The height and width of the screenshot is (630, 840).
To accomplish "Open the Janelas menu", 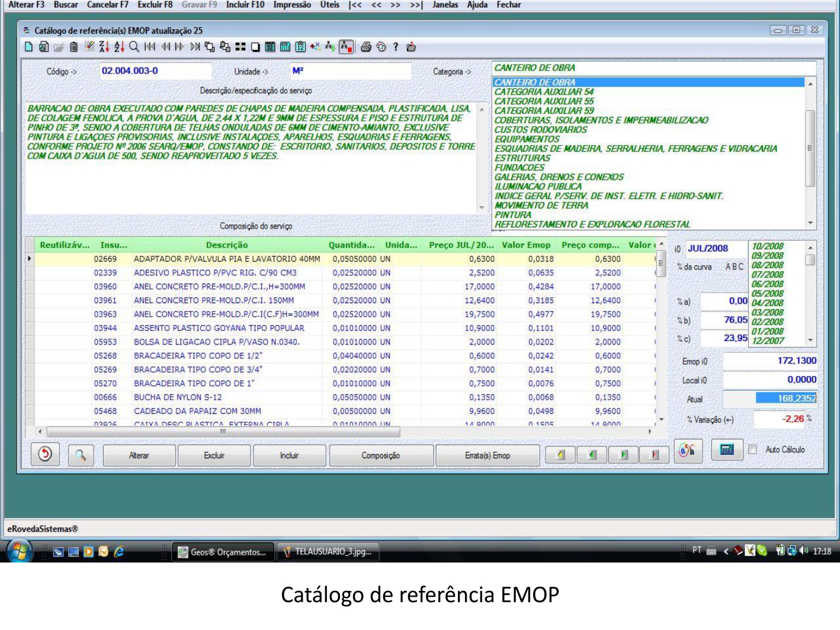I will coord(445,5).
